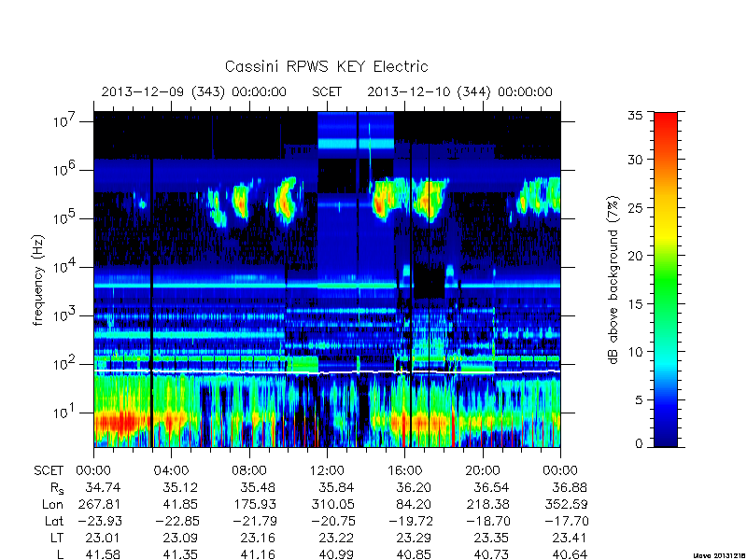Click LT value 23.41
This screenshot has width=747, height=560.
click(x=570, y=539)
